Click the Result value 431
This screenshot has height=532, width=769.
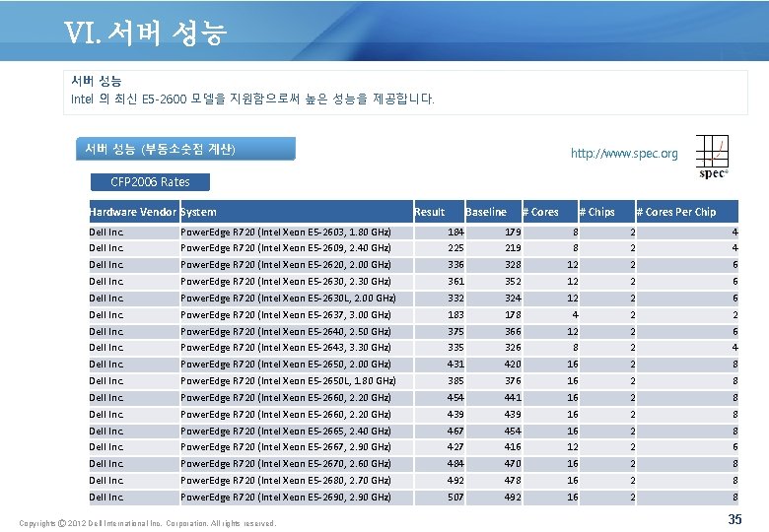pyautogui.click(x=455, y=364)
